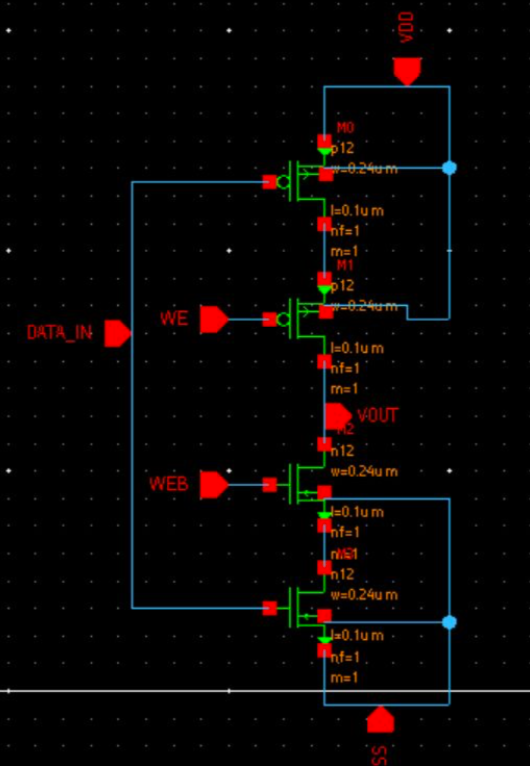Image resolution: width=530 pixels, height=766 pixels.
Task: Select the wire between WEB pin and its gate
Action: [246, 485]
